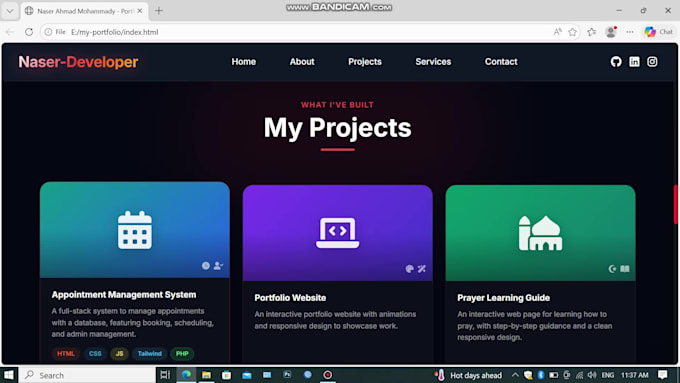Open Task View on taskbar
680x383 pixels.
pos(165,375)
